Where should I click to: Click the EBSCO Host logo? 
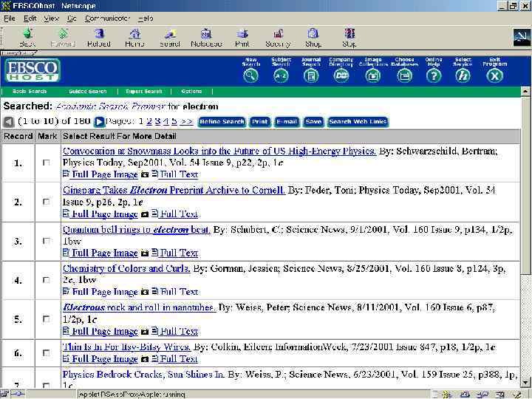click(x=33, y=70)
